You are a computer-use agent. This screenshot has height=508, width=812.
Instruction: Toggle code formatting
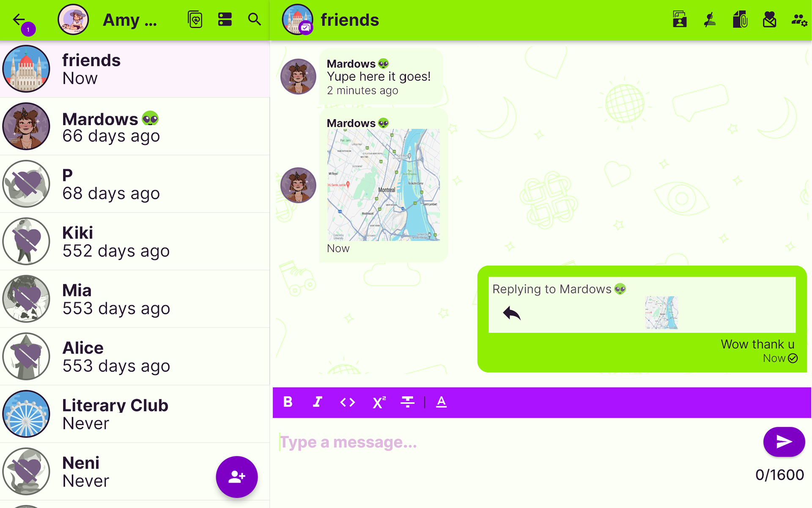pyautogui.click(x=348, y=402)
